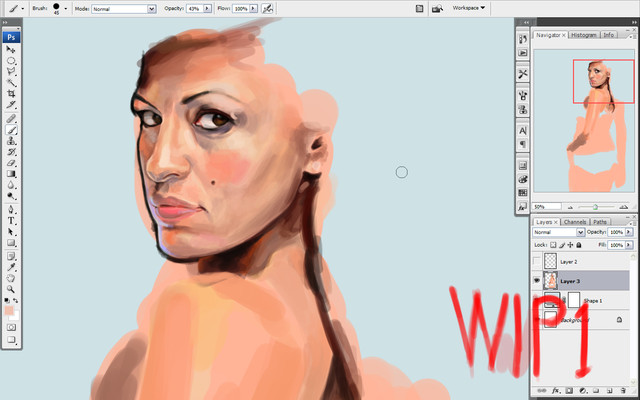The width and height of the screenshot is (640, 400).
Task: Switch to the Paths tab
Action: (x=600, y=222)
